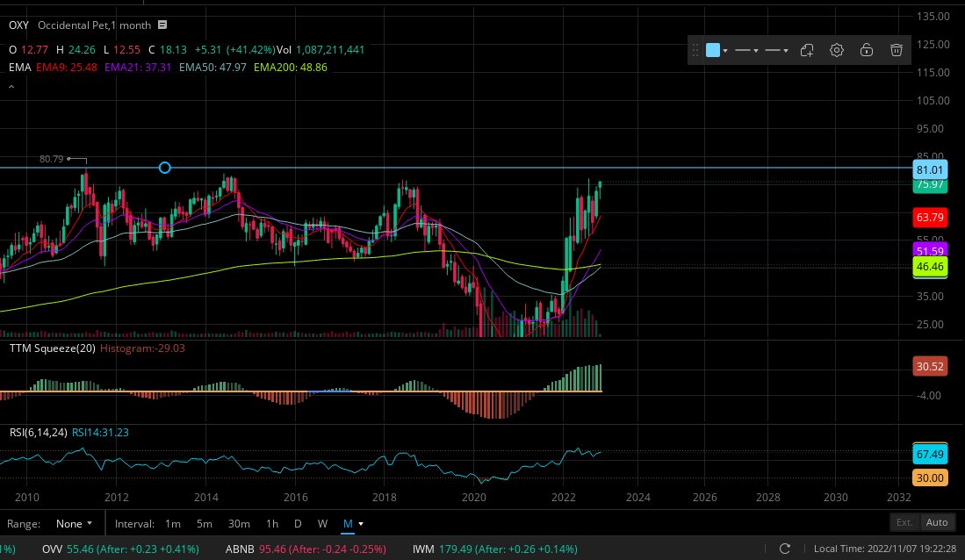Click the refresh icon in status bar
Screen dimensions: 965x560
coord(785,549)
